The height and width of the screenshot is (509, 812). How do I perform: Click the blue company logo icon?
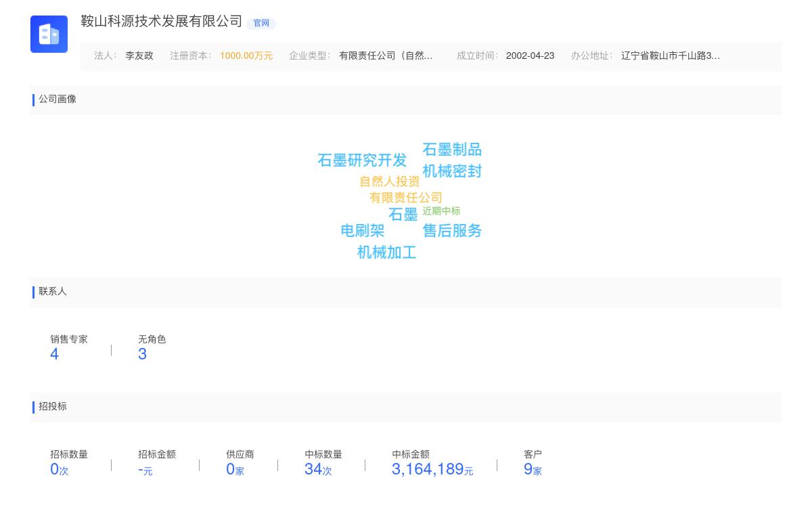[49, 34]
